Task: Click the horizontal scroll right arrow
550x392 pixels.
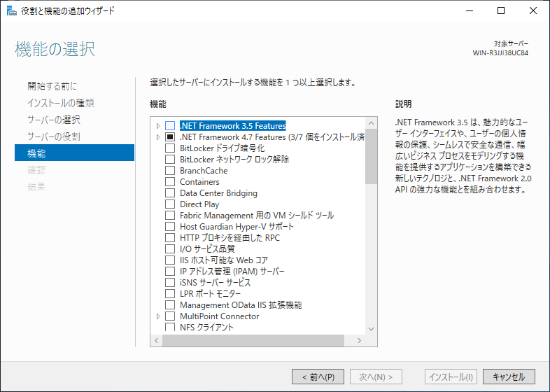Action: pyautogui.click(x=359, y=340)
